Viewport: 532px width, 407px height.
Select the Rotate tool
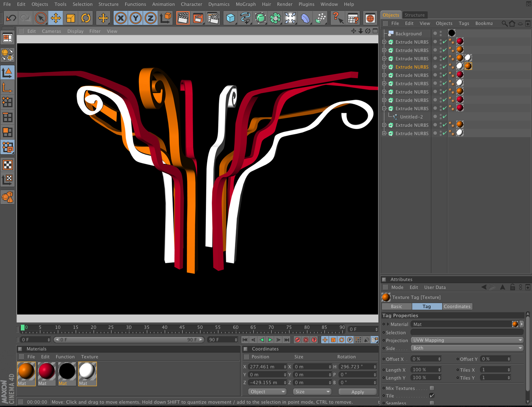[86, 18]
